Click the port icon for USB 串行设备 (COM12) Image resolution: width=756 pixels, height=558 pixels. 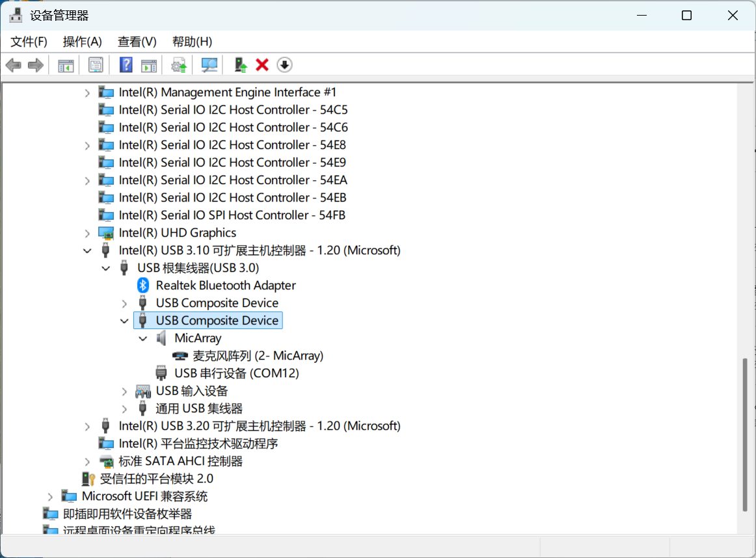tap(161, 373)
